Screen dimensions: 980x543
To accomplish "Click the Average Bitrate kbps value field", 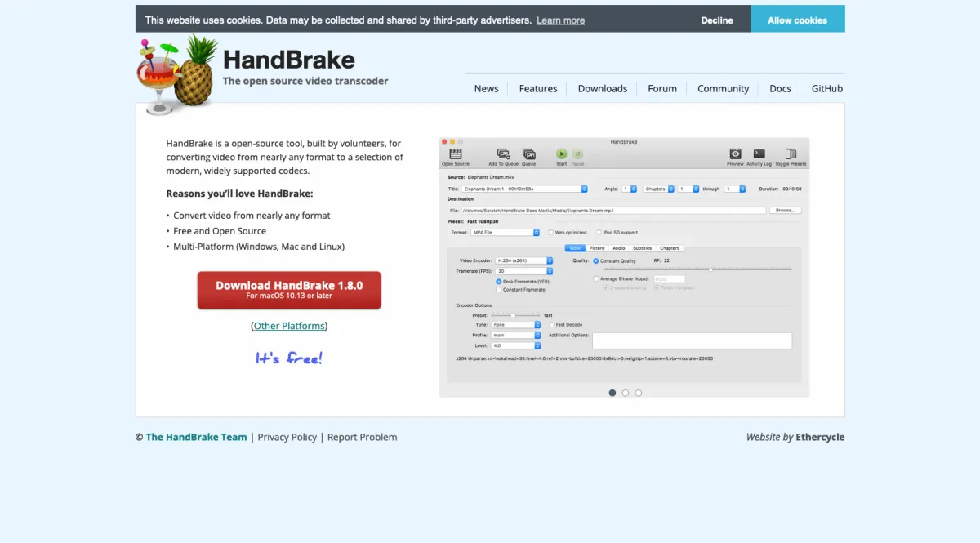I will tap(669, 278).
